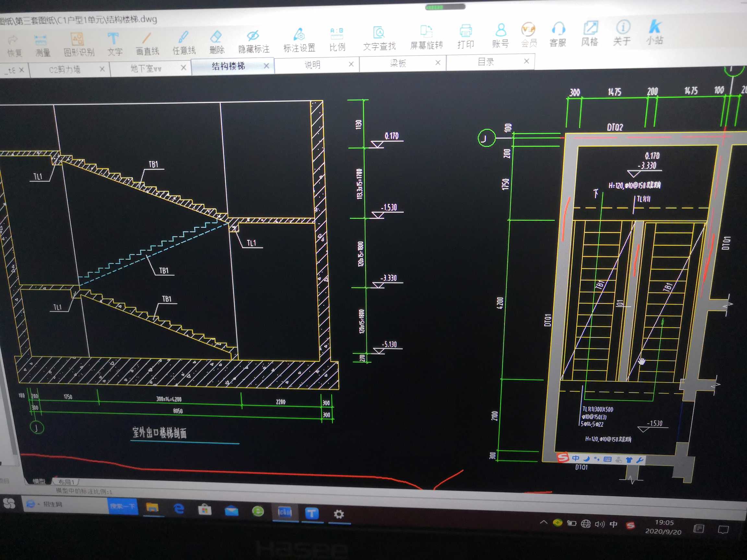Close the 地下室ww tab
Image resolution: width=747 pixels, height=560 pixels.
(x=184, y=67)
